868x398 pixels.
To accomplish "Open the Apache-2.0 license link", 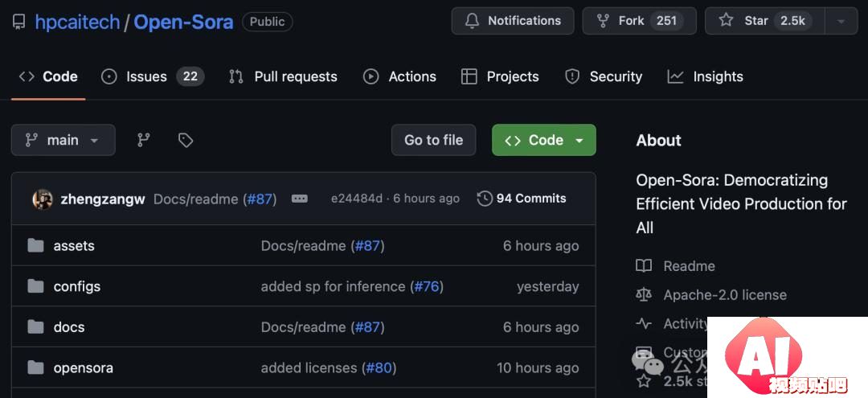I will tap(725, 295).
